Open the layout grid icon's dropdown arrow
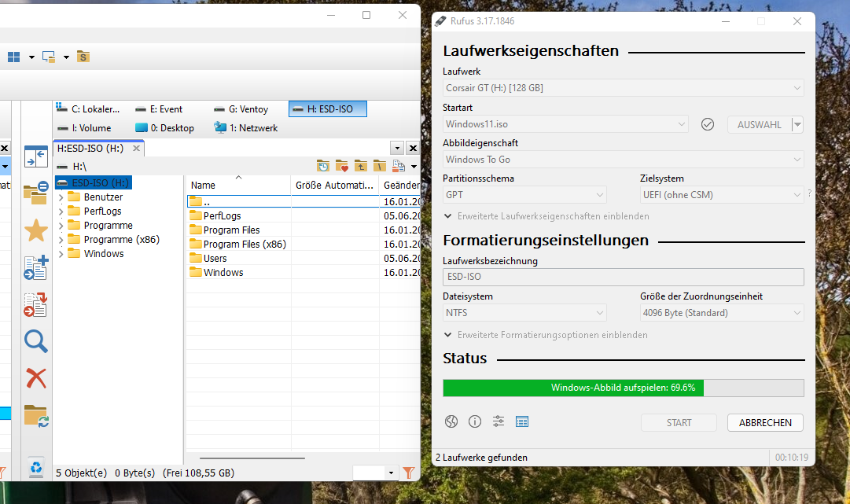The width and height of the screenshot is (850, 504). pos(31,57)
